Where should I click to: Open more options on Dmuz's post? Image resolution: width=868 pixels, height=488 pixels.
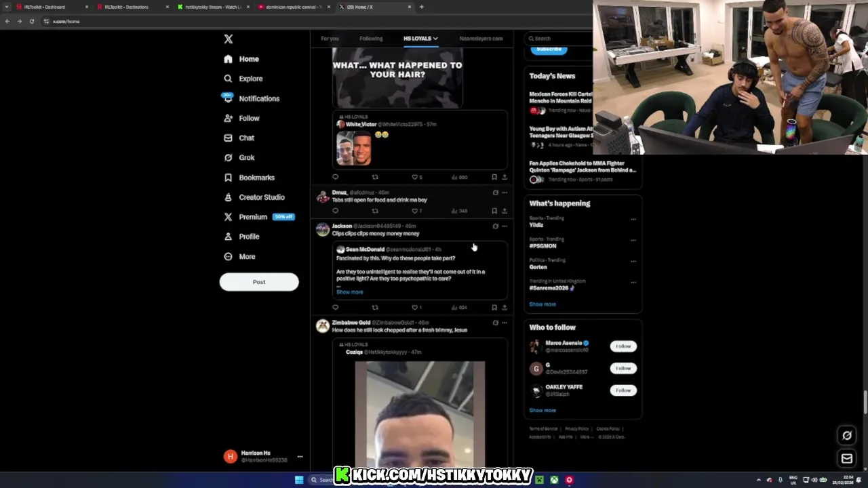pyautogui.click(x=504, y=192)
